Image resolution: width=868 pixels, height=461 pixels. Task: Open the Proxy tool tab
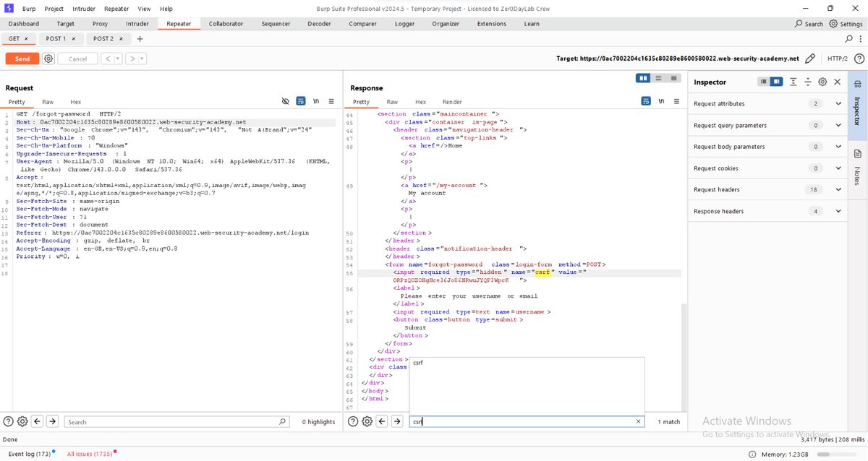click(100, 24)
